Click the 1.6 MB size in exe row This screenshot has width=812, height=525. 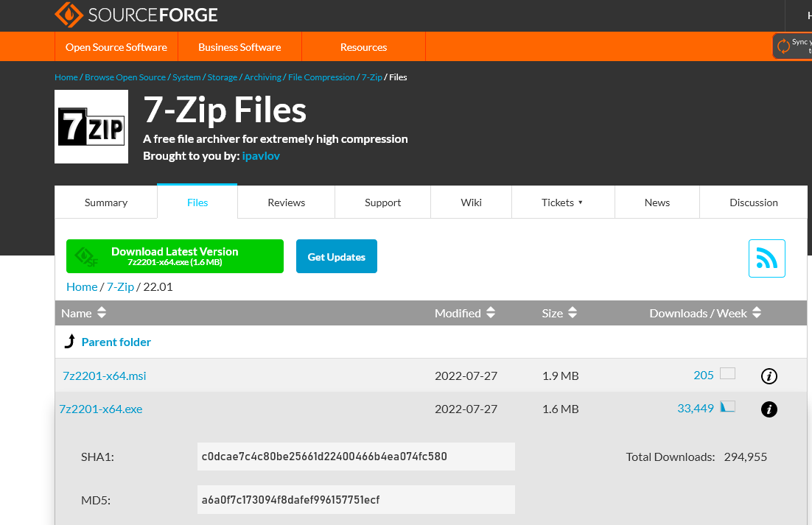[x=560, y=409]
